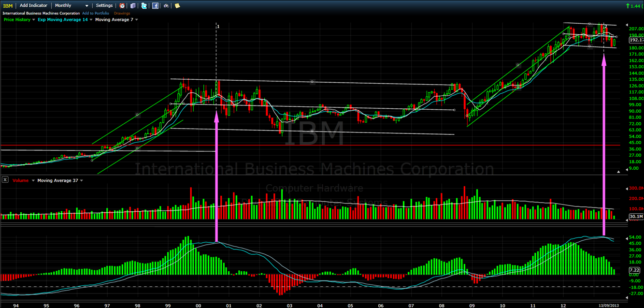Click the stacked pages icon in toolbar

(x=133, y=6)
